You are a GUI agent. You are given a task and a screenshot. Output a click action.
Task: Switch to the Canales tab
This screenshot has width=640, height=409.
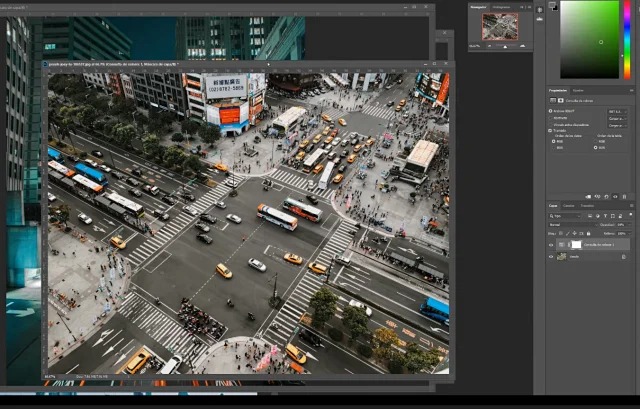pos(569,205)
